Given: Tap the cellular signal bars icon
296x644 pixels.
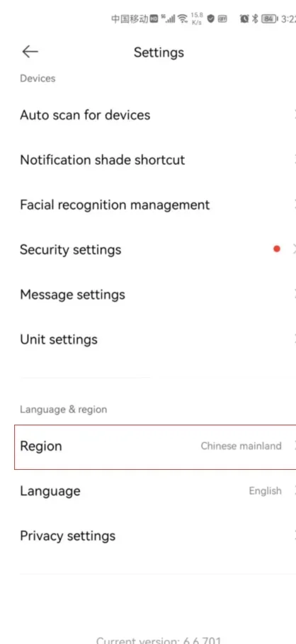Looking at the screenshot, I should 168,18.
